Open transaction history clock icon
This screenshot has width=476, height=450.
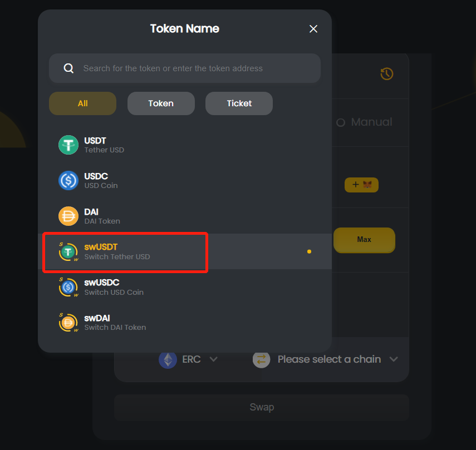coord(387,74)
